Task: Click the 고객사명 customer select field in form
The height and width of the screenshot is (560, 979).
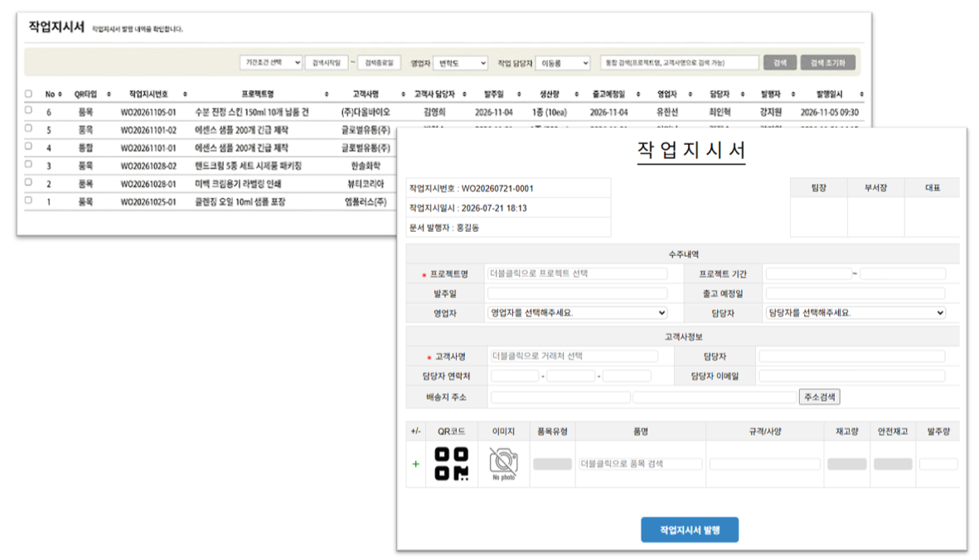Action: click(x=573, y=356)
